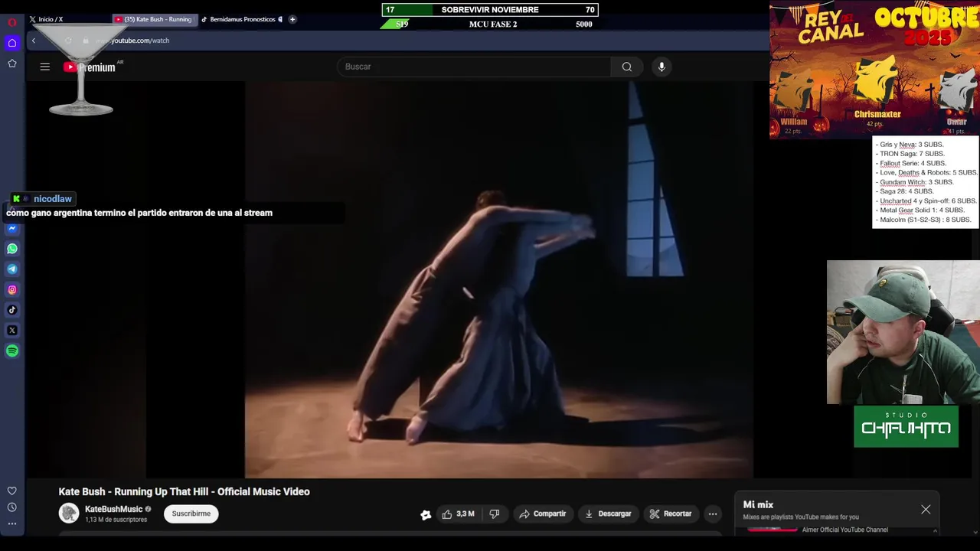Open Spotify in the Opera sidebar
980x551 pixels.
pos(12,350)
